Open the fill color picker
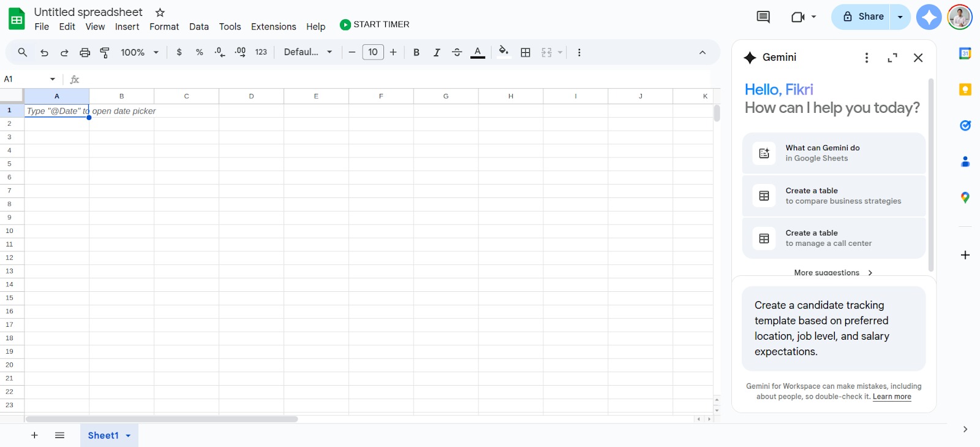Viewport: 980px width, 447px height. point(503,52)
